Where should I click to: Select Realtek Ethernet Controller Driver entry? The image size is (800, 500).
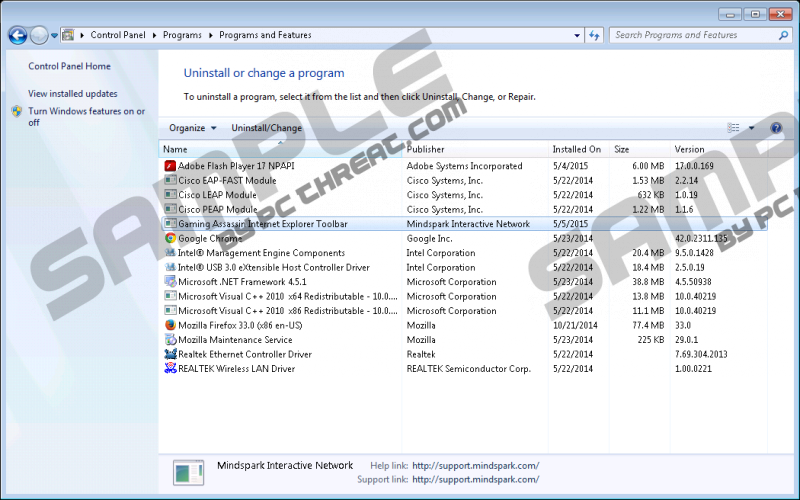click(x=245, y=355)
